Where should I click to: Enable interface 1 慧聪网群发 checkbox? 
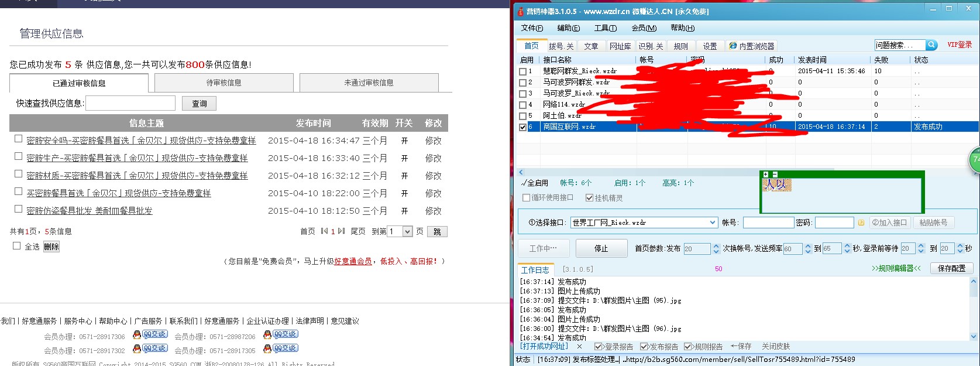coord(522,71)
